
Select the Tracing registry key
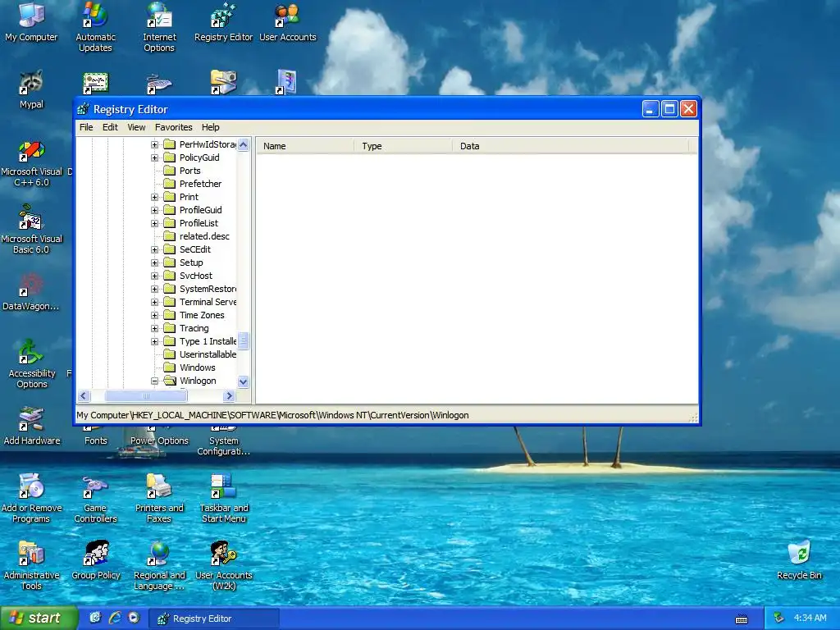[x=194, y=328]
